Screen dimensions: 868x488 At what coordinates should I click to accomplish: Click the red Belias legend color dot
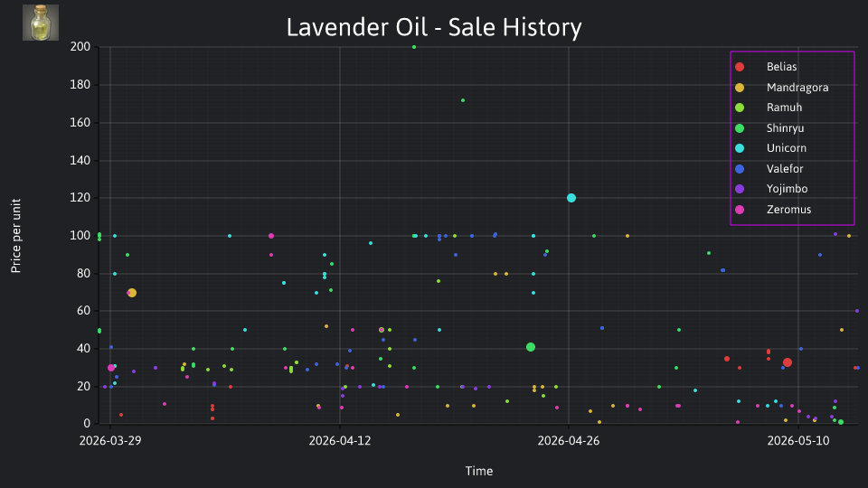pyautogui.click(x=740, y=67)
